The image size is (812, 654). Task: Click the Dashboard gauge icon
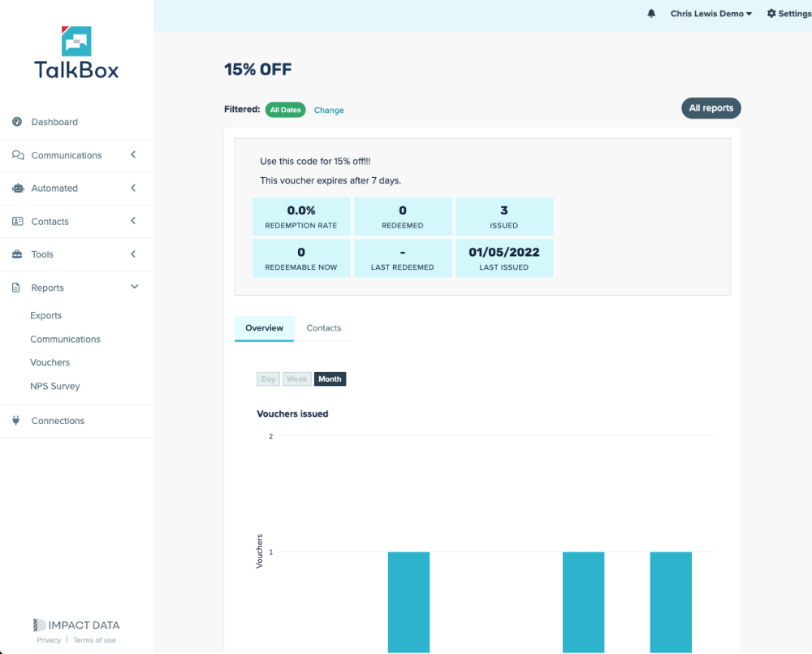pyautogui.click(x=17, y=122)
